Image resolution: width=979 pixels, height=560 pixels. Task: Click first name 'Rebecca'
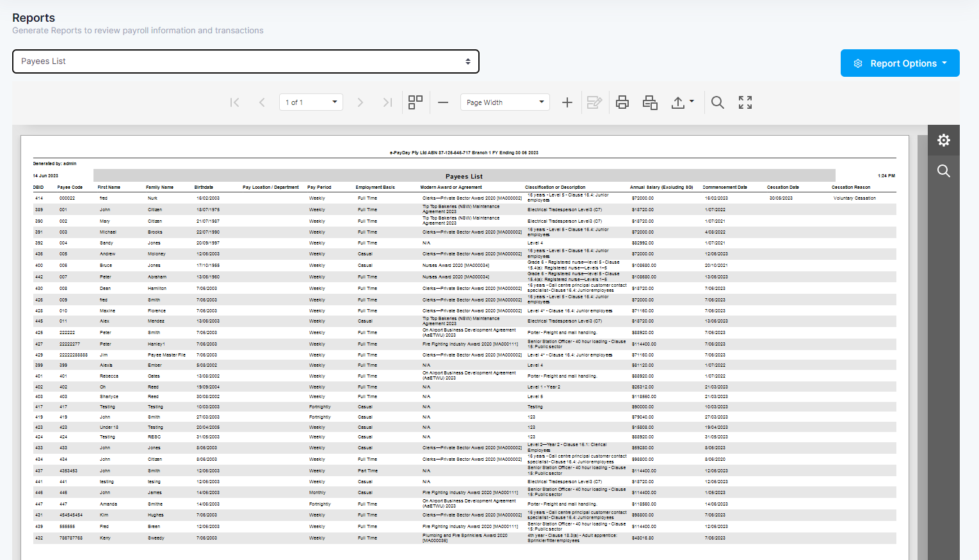[109, 376]
